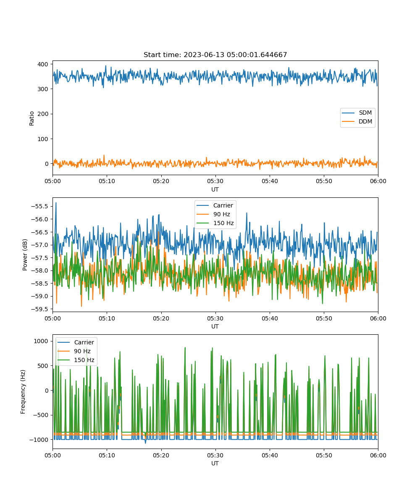This screenshot has width=420, height=504.
Task: Click the −59.5 tick on the Power axis
Action: point(40,309)
